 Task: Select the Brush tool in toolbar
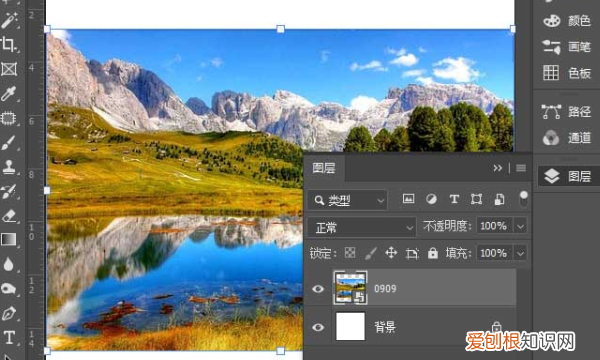[9, 142]
